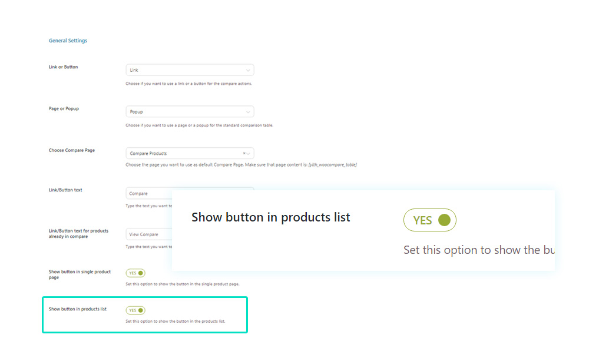Image resolution: width=589 pixels, height=364 pixels.
Task: Click the enlarged 'Show button in products list' heading
Action: [271, 217]
